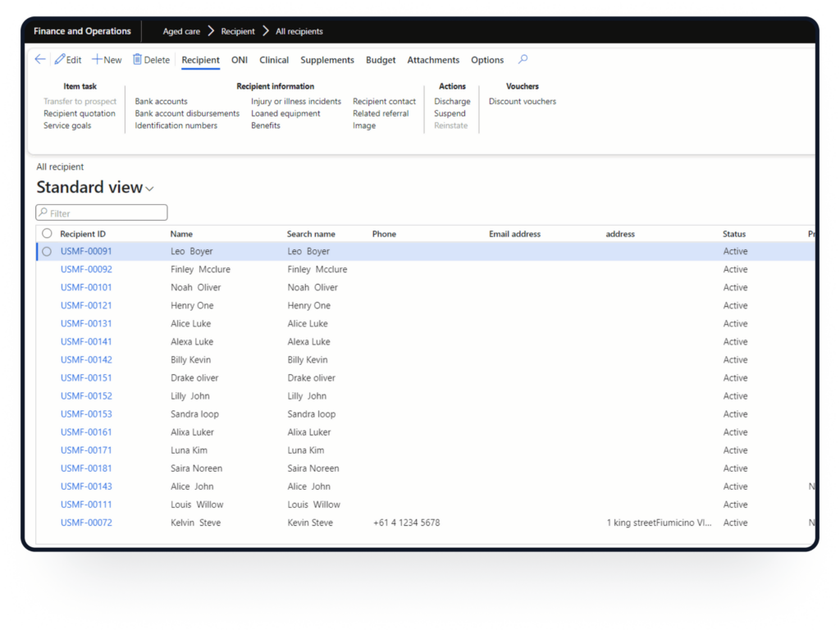Click the Name column header

tap(181, 234)
